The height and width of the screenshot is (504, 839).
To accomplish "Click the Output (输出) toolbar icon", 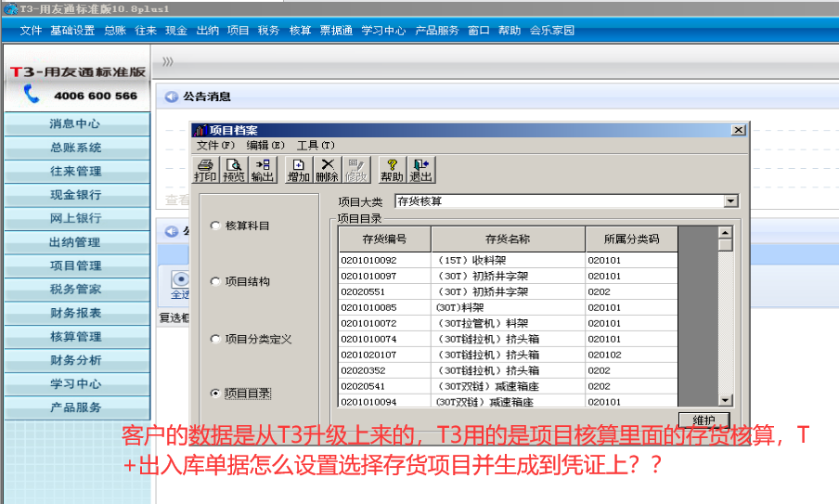I will [x=262, y=170].
